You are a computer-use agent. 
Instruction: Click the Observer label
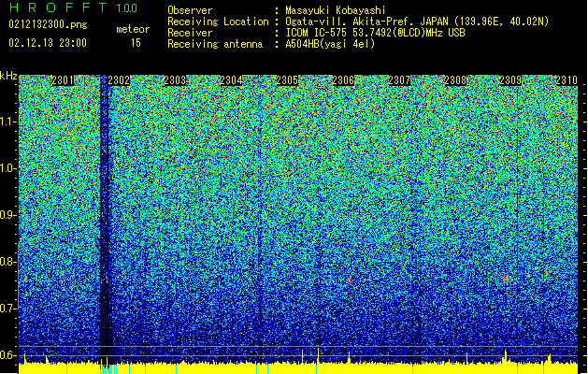190,10
